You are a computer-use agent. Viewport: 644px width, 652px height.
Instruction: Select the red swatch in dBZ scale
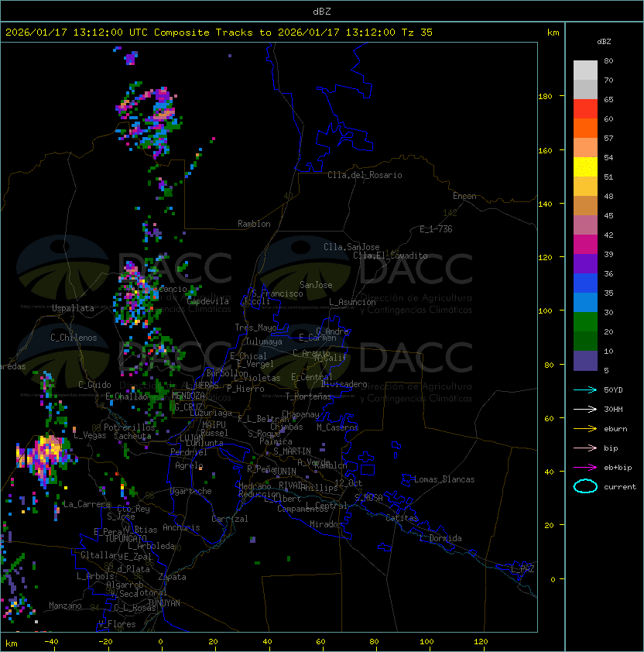point(585,109)
